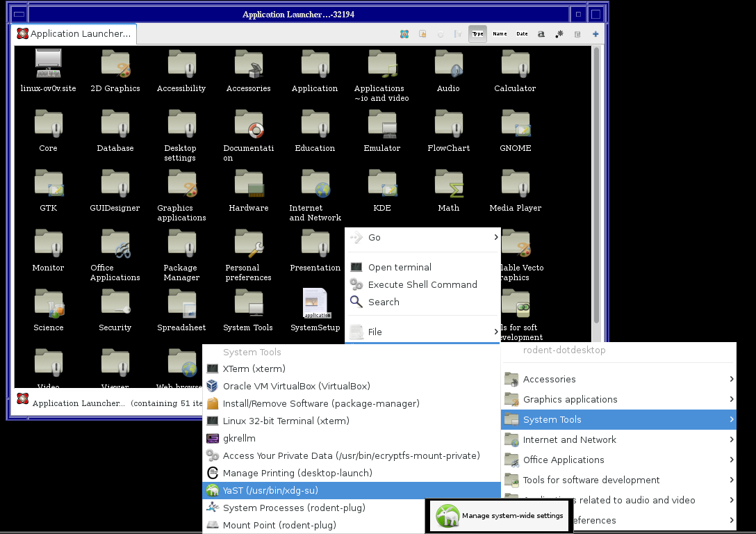The image size is (756, 534).
Task: Open the Science folder icon
Action: coord(48,303)
